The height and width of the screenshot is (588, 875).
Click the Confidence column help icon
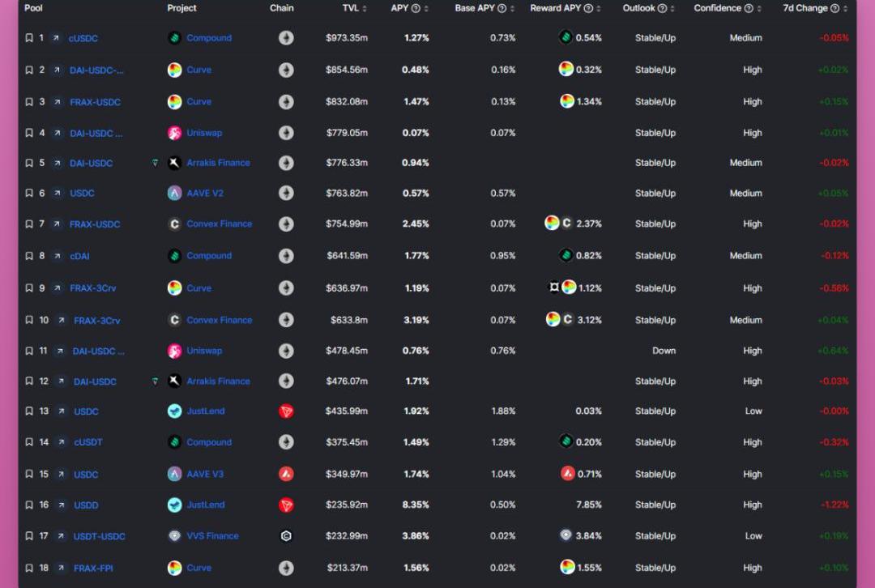pos(749,8)
